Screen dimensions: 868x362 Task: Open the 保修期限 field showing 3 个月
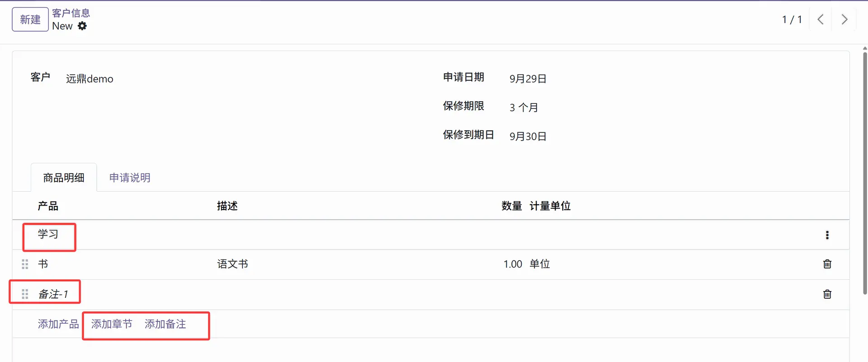pyautogui.click(x=524, y=108)
